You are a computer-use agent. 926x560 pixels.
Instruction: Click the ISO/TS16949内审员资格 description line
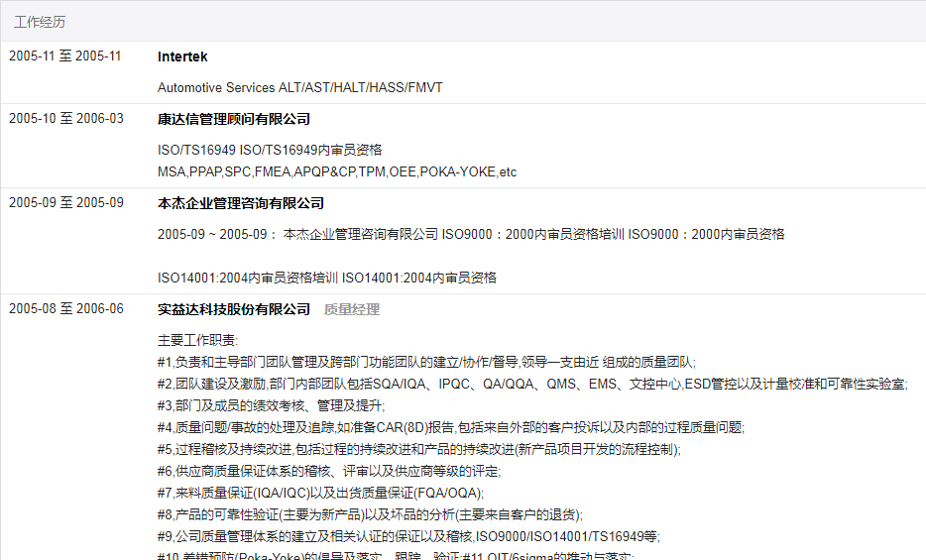pyautogui.click(x=270, y=150)
